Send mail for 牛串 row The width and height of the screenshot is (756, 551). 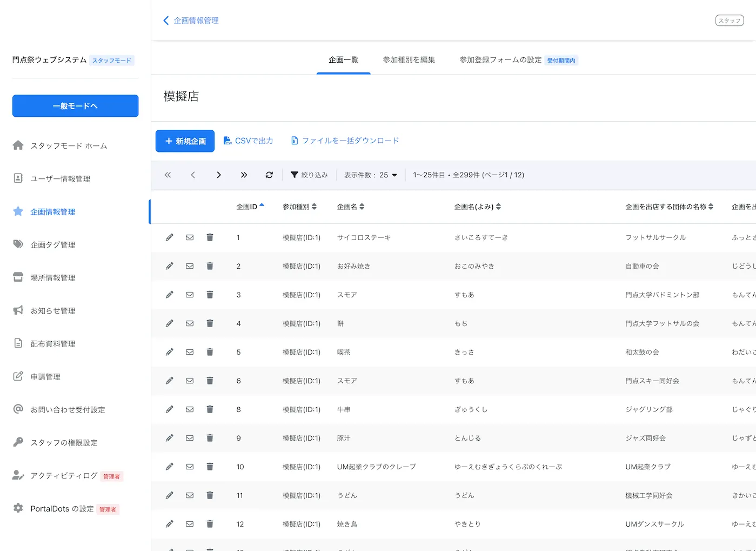[190, 409]
